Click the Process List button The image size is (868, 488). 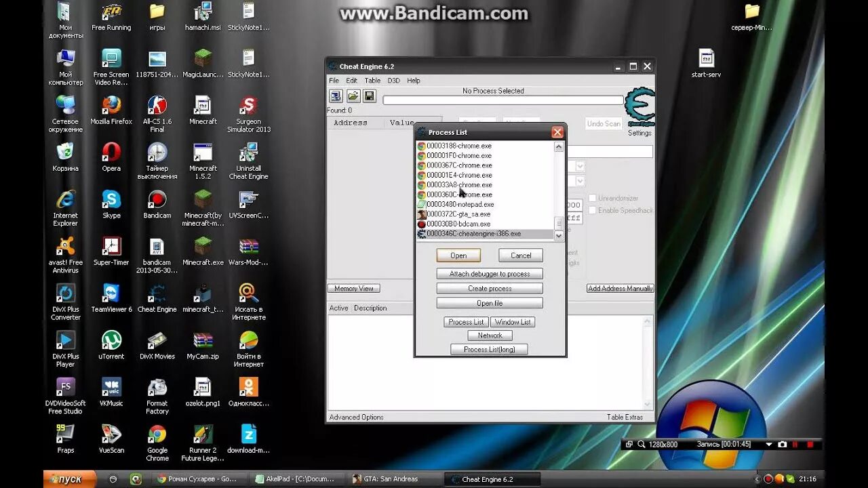pyautogui.click(x=466, y=322)
